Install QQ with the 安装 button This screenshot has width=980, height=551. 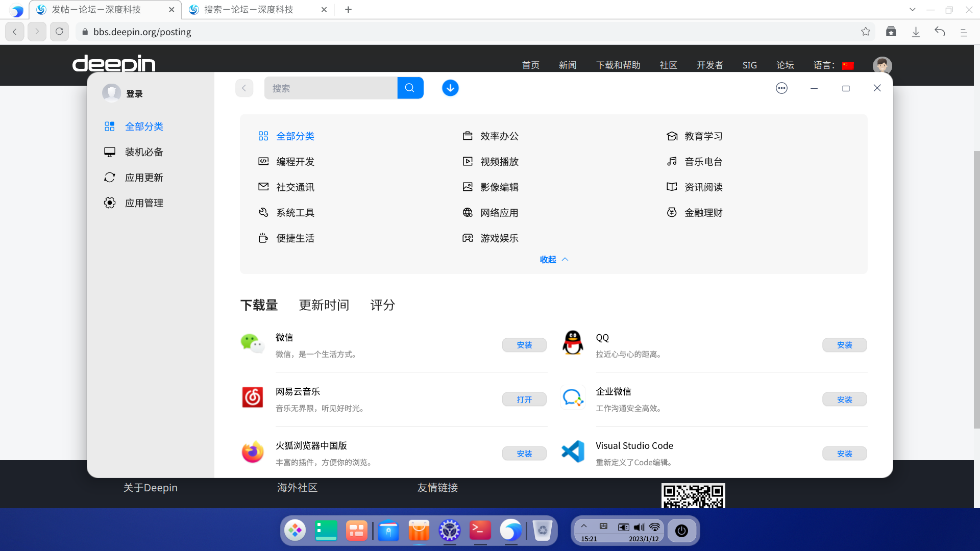[844, 345]
